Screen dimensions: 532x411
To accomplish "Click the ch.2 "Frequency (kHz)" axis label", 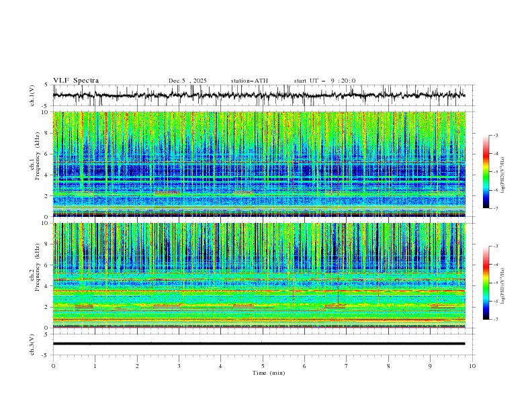I will 37,267.
